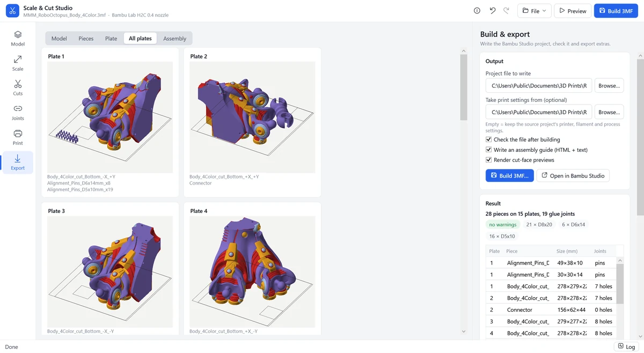Click Build 3MF... in the Output panel
This screenshot has width=644, height=353.
pyautogui.click(x=509, y=175)
